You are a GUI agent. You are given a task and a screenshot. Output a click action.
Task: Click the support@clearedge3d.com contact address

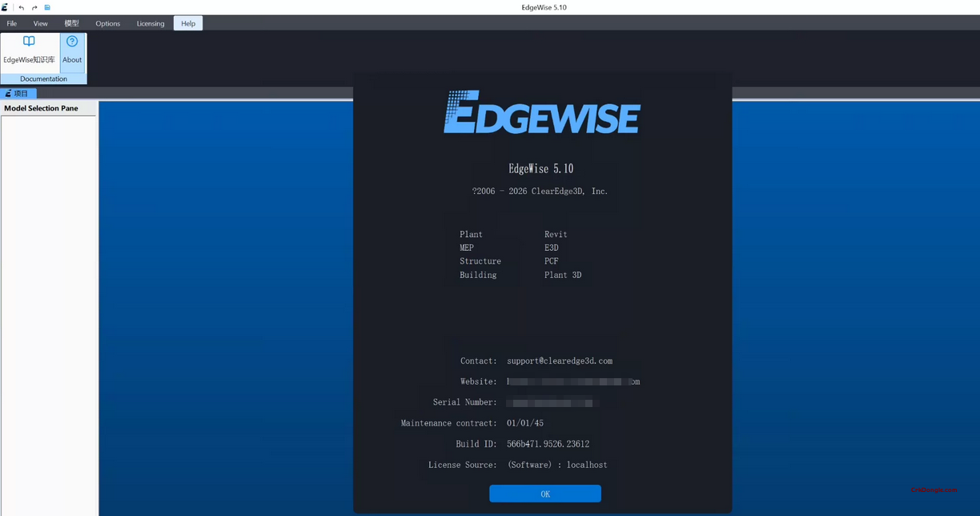(x=560, y=361)
